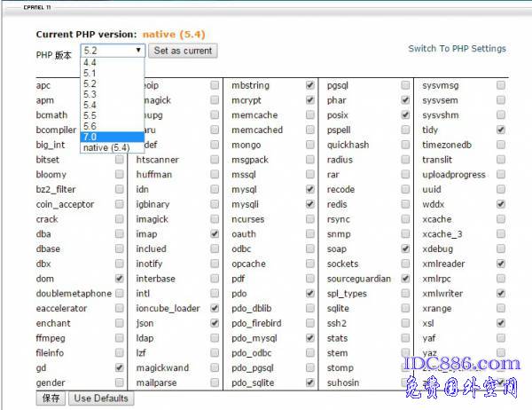Uncheck the tidy extension
The height and width of the screenshot is (410, 532).
501,130
